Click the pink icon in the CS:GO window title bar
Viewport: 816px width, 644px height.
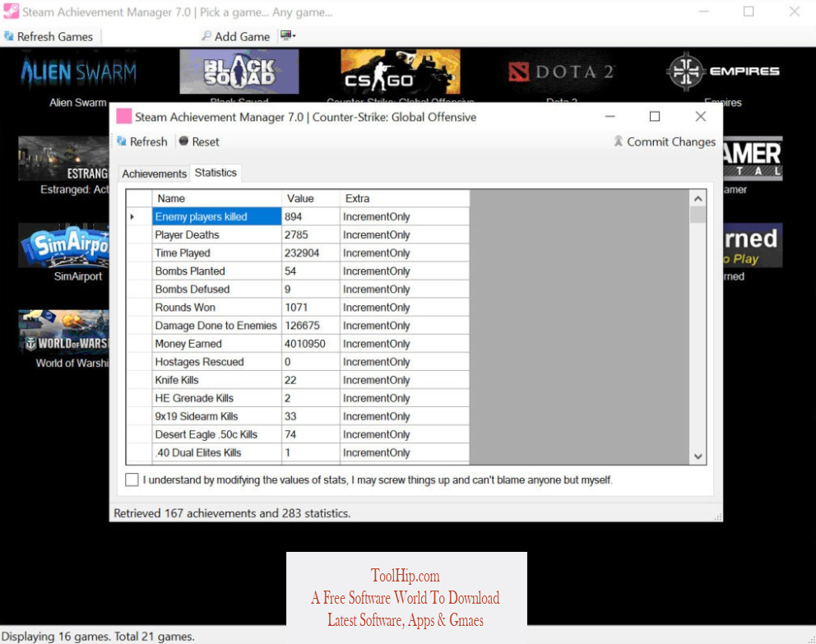coord(124,116)
